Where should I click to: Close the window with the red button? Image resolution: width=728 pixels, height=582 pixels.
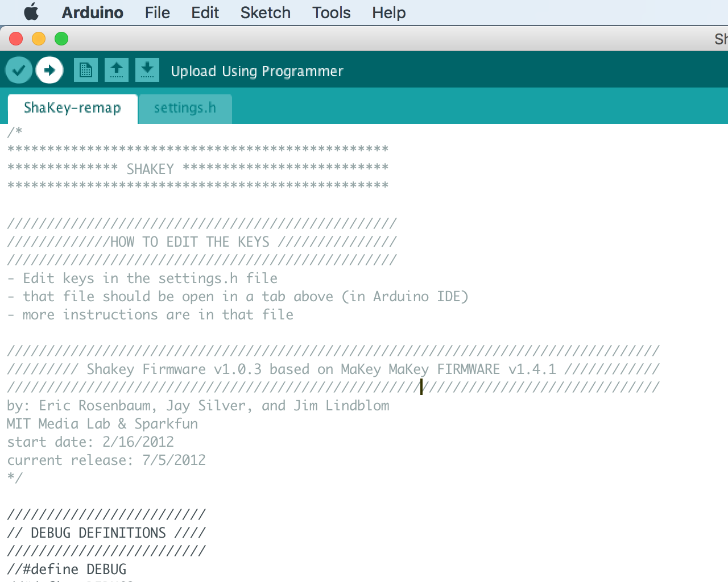[x=16, y=39]
